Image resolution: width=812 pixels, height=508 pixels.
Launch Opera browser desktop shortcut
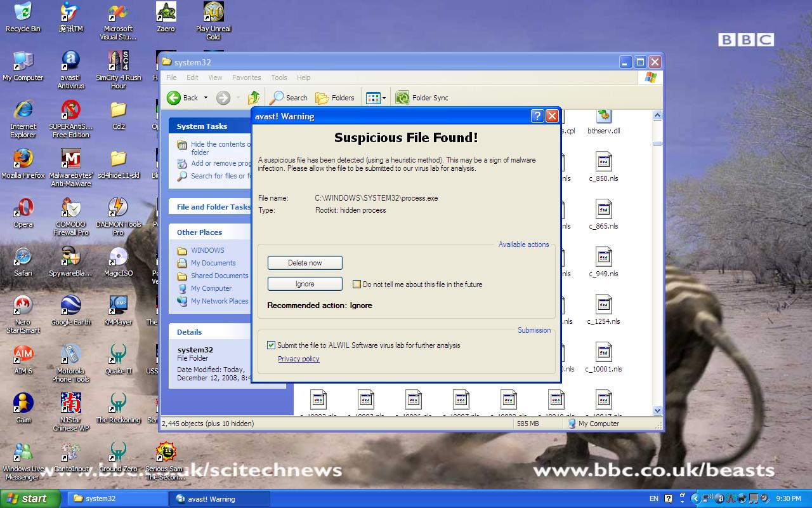pyautogui.click(x=23, y=213)
